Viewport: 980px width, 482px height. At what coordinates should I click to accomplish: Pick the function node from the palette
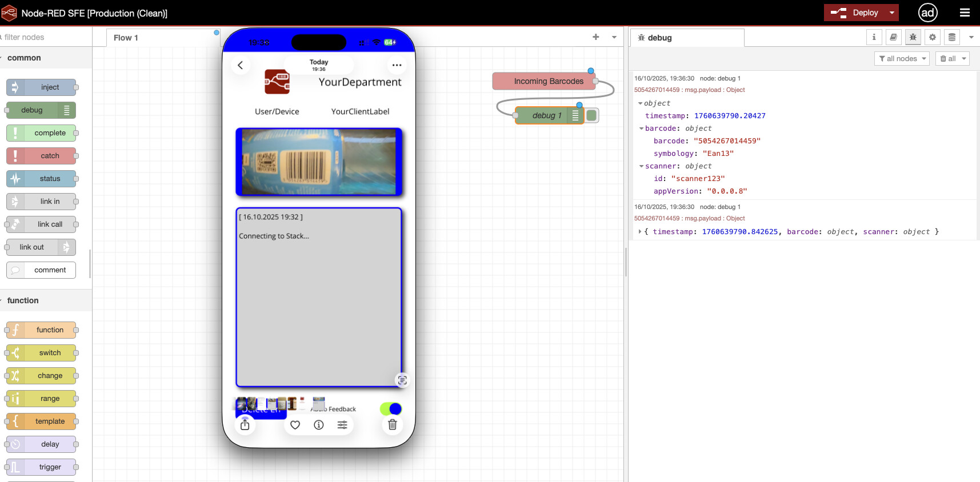[x=41, y=330]
